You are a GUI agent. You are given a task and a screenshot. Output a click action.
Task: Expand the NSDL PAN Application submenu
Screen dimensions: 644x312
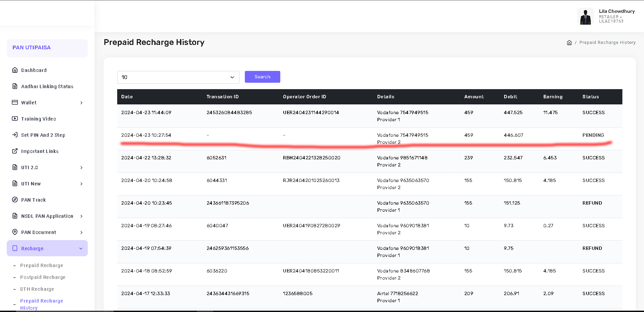click(81, 216)
